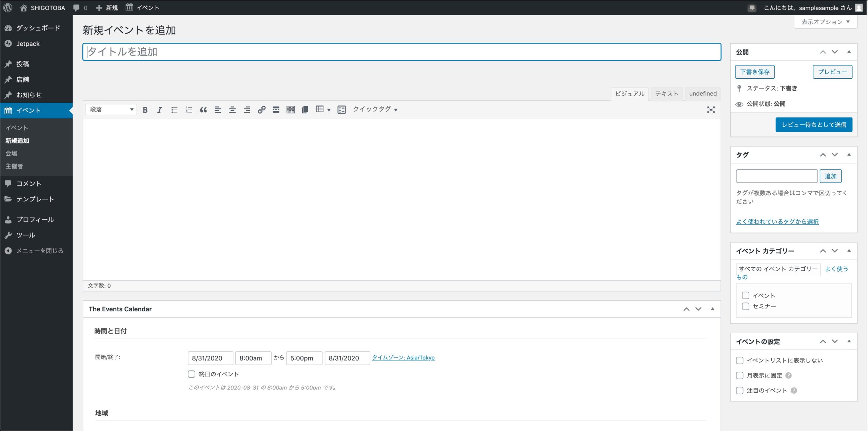Apply blockquote formatting

(x=203, y=110)
